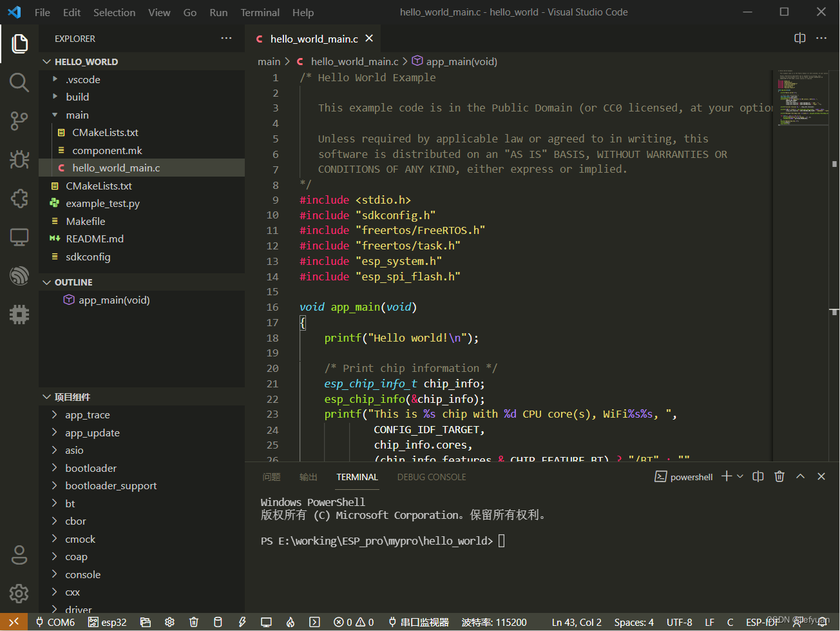Maximize the terminal panel

[x=801, y=476]
